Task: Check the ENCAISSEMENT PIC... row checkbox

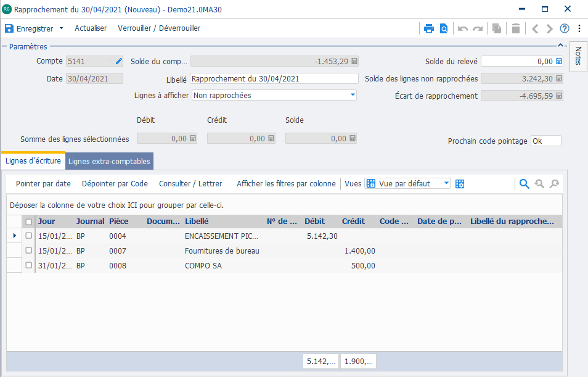Action: pyautogui.click(x=28, y=236)
